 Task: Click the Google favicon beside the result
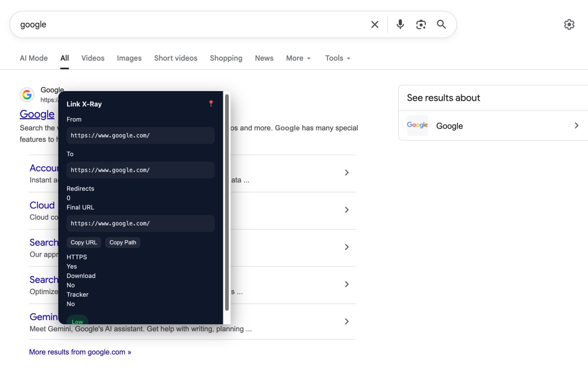coord(27,95)
